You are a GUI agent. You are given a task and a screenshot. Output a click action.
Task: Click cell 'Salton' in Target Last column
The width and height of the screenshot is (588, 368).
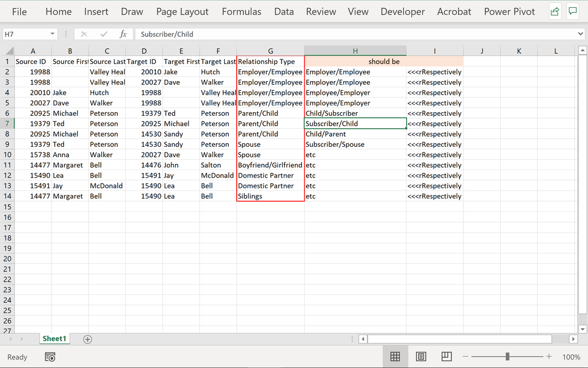[x=218, y=165]
